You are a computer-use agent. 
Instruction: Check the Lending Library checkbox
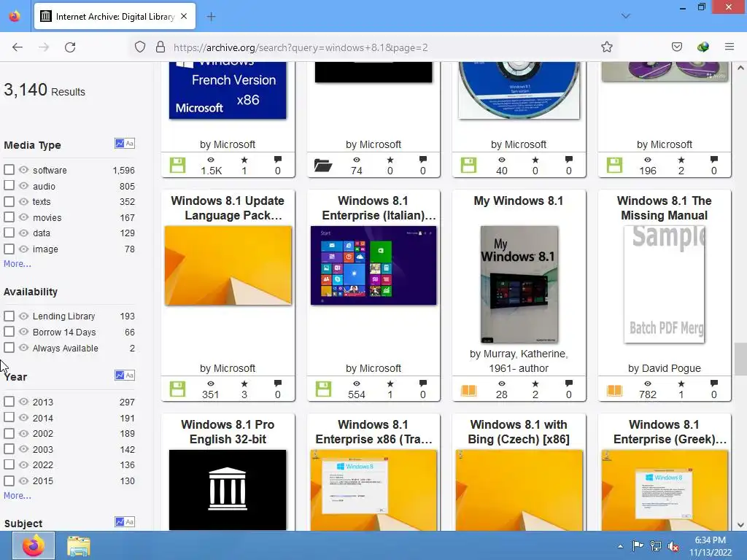(9, 316)
